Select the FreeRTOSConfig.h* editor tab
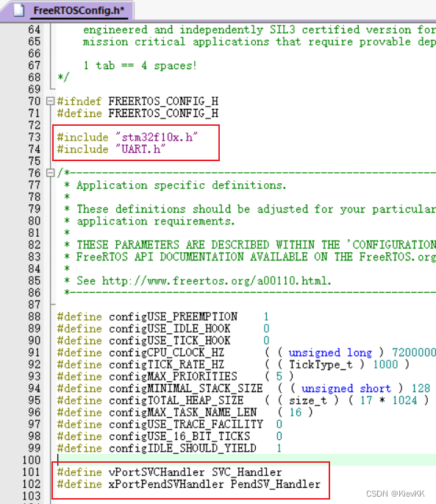This screenshot has height=504, width=436. [68, 11]
